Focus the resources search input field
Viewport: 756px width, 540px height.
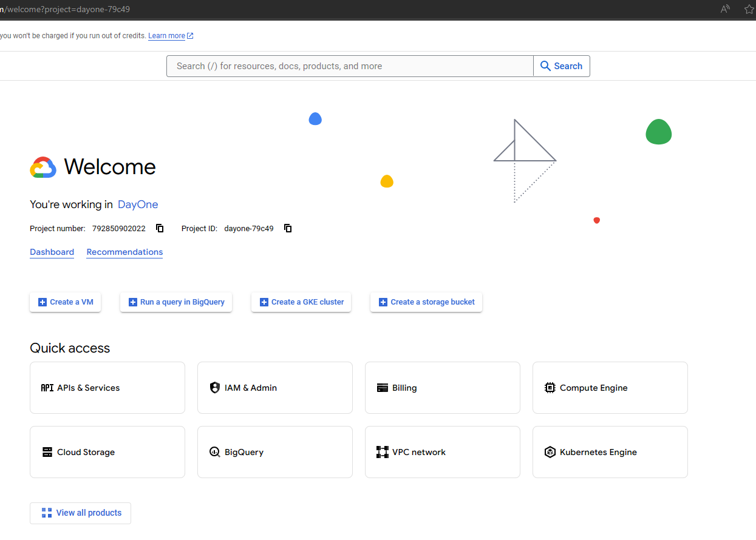(349, 66)
